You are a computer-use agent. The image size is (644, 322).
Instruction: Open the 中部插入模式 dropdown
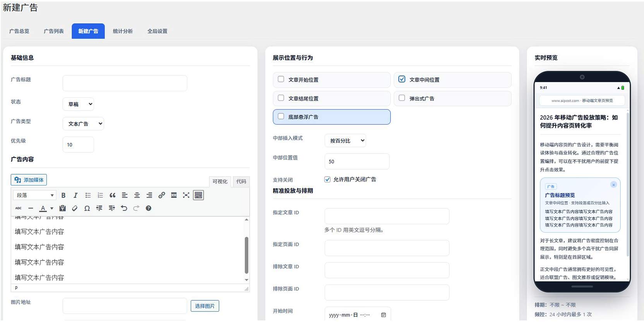345,141
